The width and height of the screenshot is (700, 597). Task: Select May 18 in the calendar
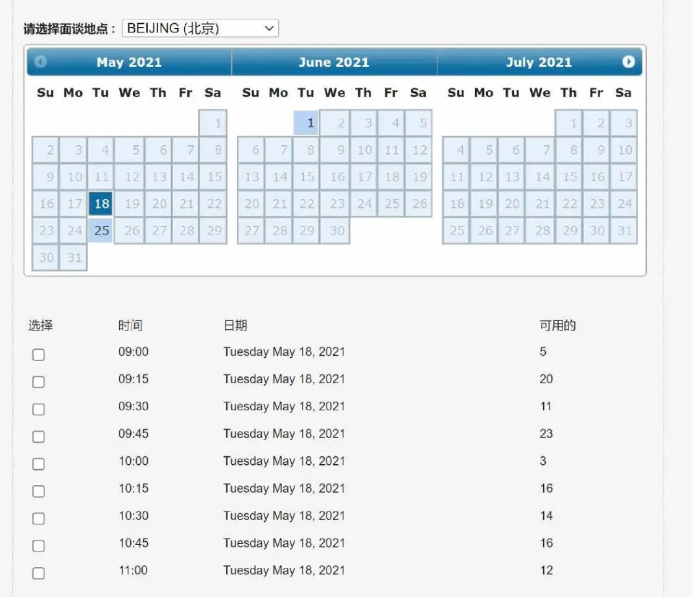[x=101, y=204]
